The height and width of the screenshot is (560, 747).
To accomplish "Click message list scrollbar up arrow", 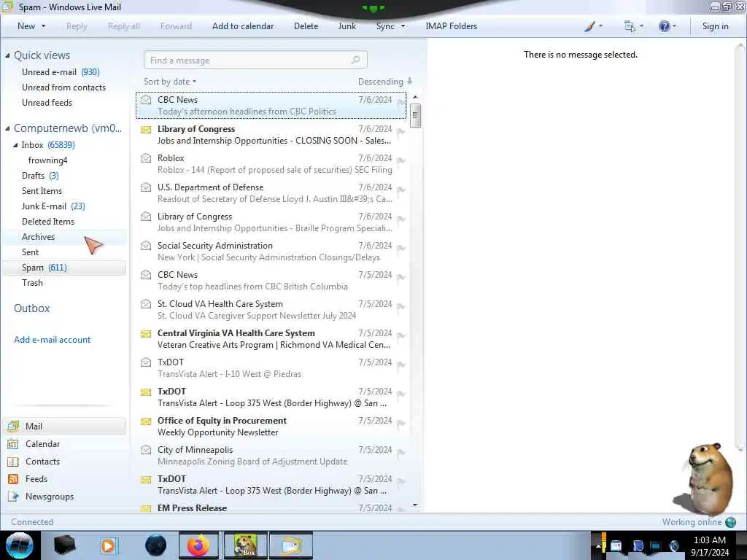I will pyautogui.click(x=415, y=97).
